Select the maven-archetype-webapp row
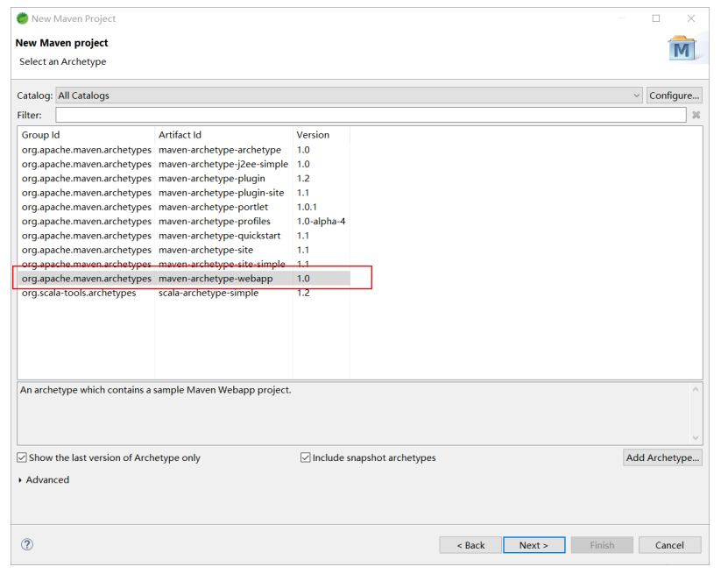Viewport: 728px width, 581px height. pyautogui.click(x=185, y=278)
